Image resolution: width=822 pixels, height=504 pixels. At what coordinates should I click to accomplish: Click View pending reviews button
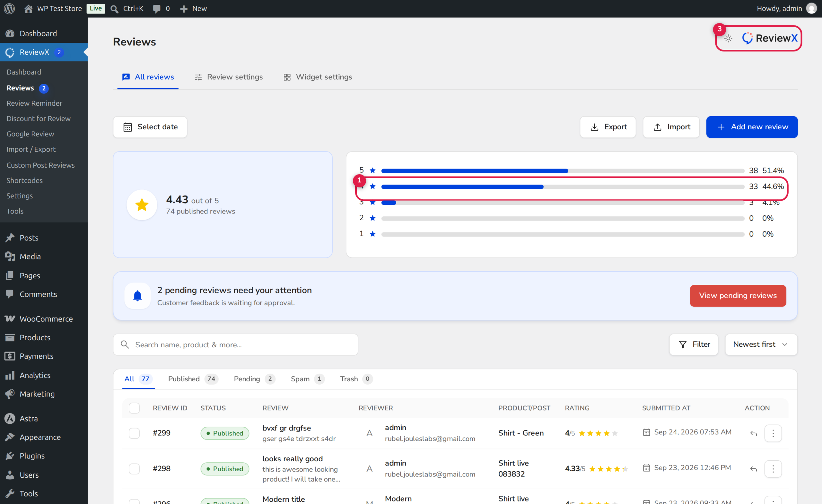pos(738,296)
